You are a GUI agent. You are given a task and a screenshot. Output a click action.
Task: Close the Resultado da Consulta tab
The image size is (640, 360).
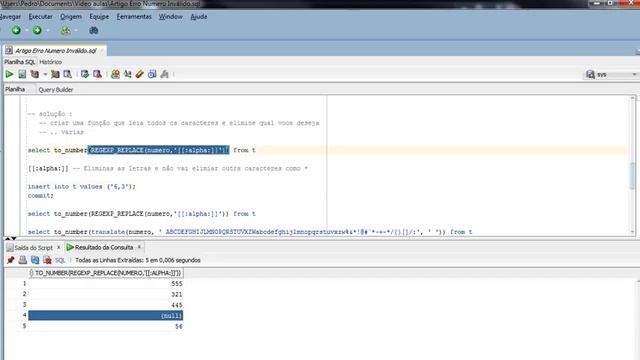click(139, 247)
